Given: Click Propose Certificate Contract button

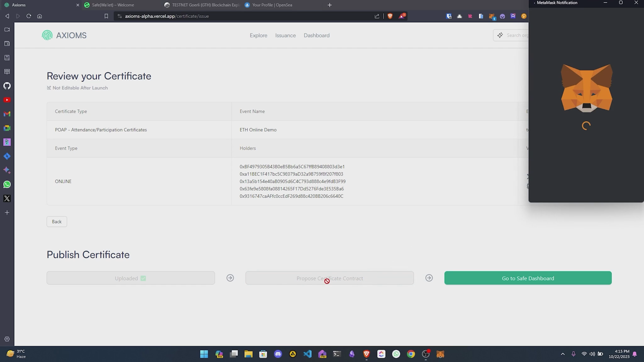Looking at the screenshot, I should click(330, 278).
